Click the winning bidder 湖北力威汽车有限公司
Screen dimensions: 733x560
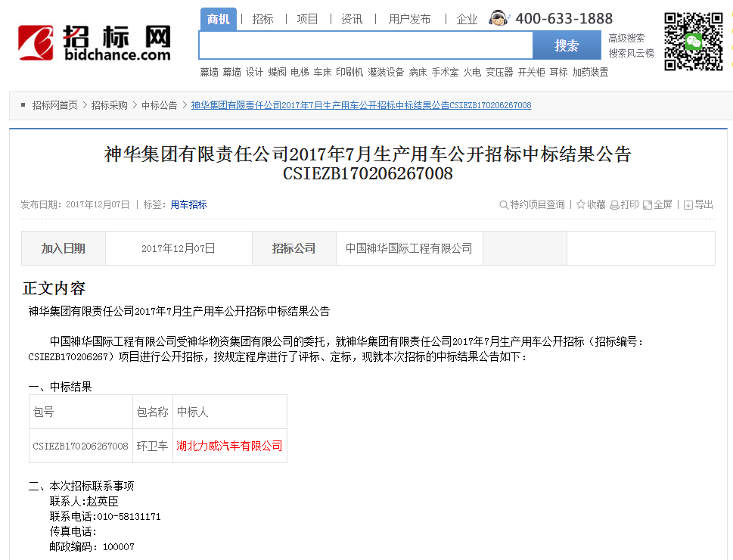point(229,446)
